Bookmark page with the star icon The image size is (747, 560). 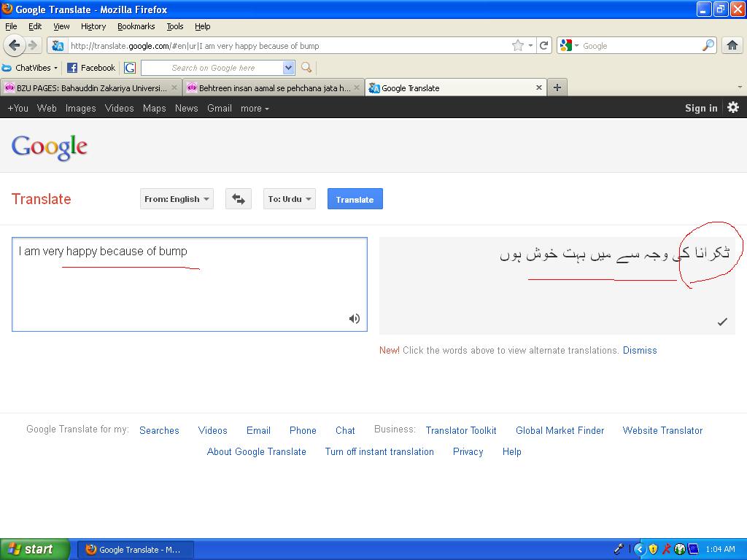[x=517, y=46]
